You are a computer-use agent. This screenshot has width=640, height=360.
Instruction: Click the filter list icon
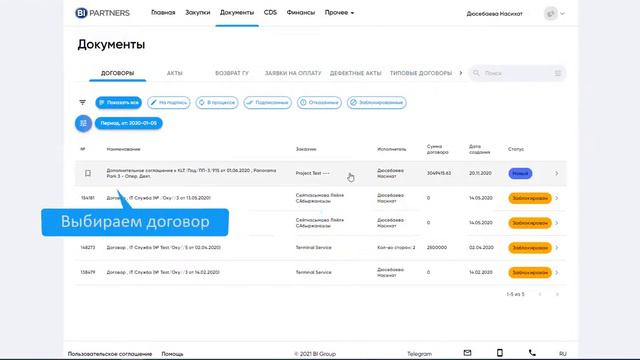tap(82, 102)
